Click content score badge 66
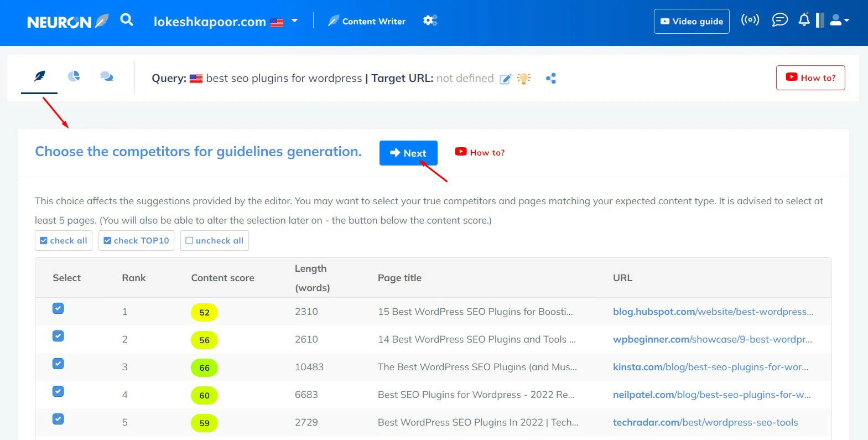The image size is (868, 440). point(204,367)
